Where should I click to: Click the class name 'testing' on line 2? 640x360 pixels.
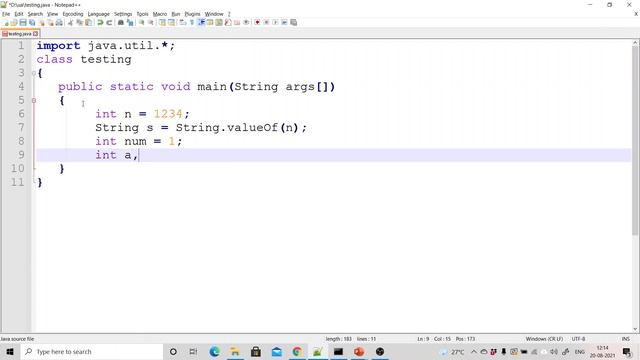(x=106, y=59)
